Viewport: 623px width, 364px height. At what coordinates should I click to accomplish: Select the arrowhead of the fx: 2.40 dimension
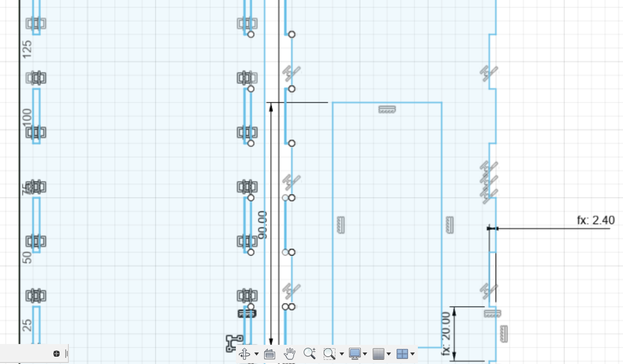click(492, 228)
